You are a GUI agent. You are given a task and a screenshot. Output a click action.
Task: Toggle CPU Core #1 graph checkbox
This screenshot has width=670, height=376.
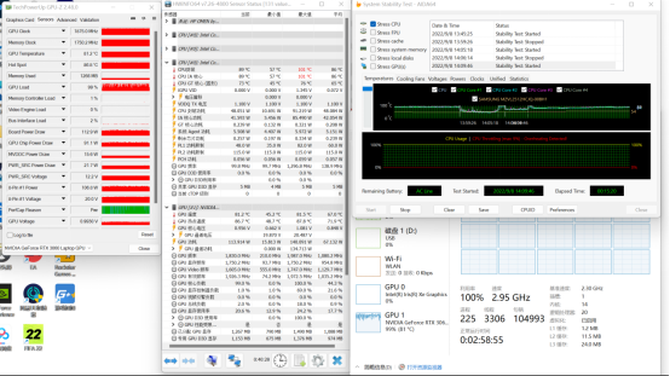click(x=453, y=90)
